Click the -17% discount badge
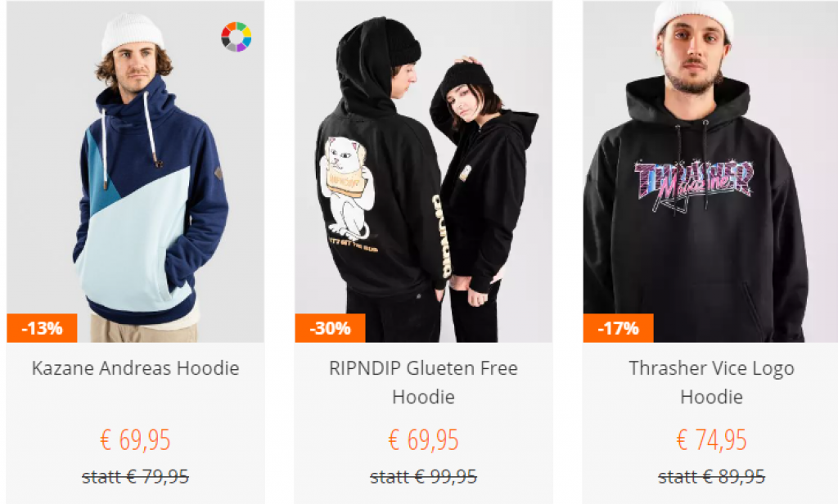 618,327
